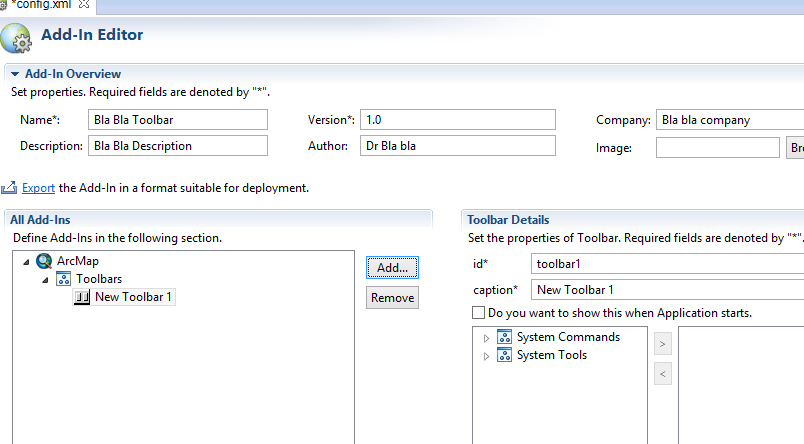The height and width of the screenshot is (444, 804).
Task: Edit the toolbar caption field
Action: 668,290
